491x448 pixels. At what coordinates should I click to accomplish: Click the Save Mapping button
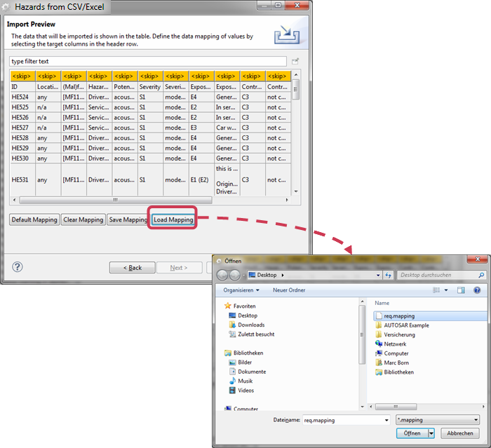tap(128, 219)
